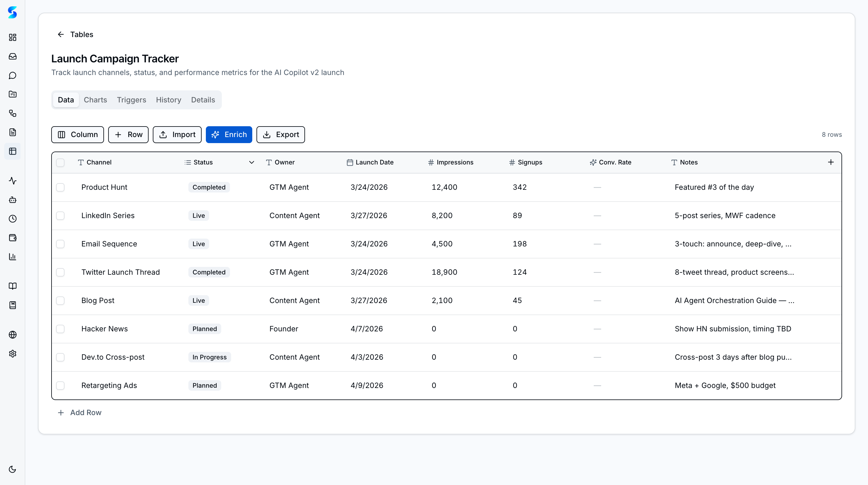Select the workflow nodes icon in sidebar

tap(12, 113)
